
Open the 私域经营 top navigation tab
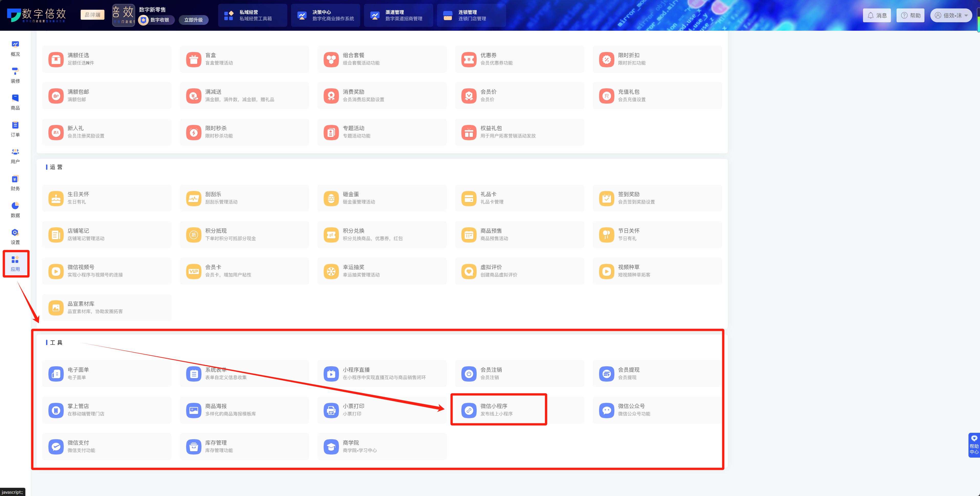(253, 15)
